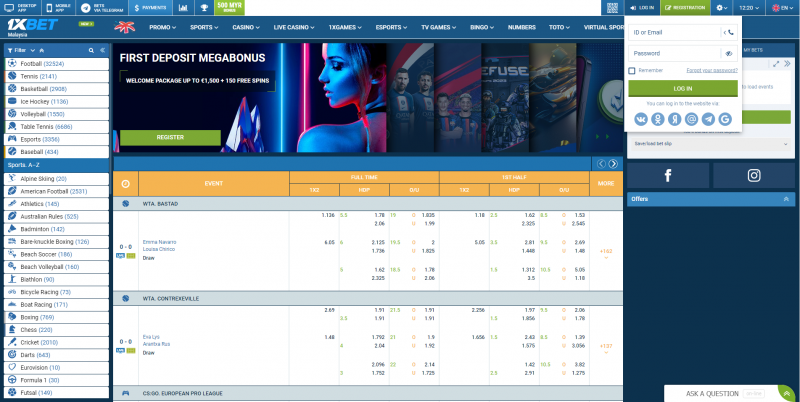Open the 1XGAMES menu

[x=345, y=28]
